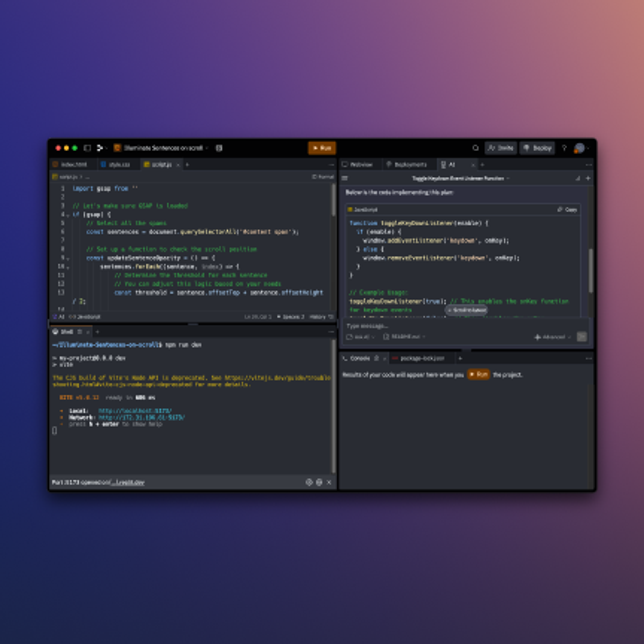Click the Format code button

323,177
